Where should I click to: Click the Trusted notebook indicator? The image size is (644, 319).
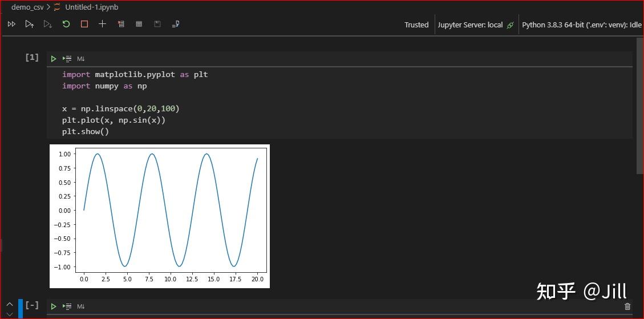coord(416,25)
